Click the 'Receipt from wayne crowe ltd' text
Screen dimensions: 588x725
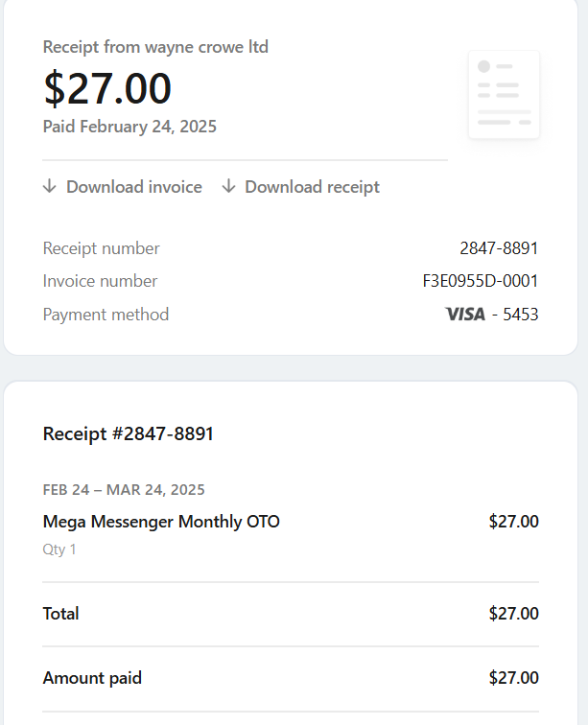(x=155, y=47)
